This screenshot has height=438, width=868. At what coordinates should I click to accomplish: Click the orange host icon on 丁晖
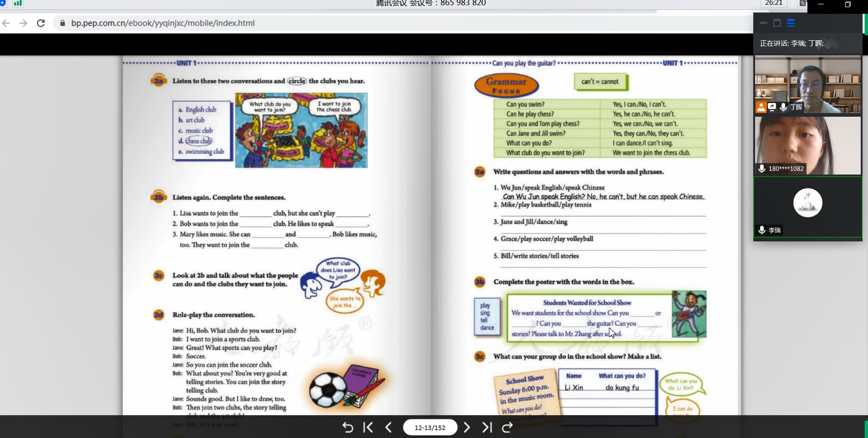(x=761, y=107)
